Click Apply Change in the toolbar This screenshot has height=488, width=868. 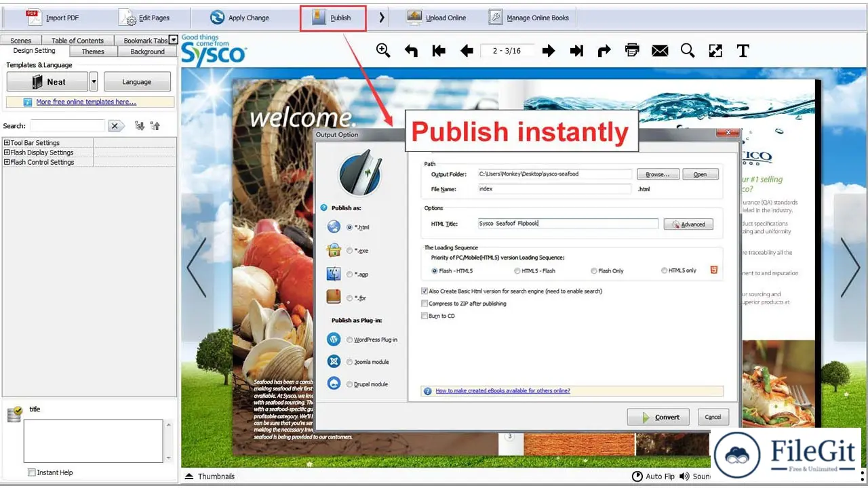pos(239,18)
